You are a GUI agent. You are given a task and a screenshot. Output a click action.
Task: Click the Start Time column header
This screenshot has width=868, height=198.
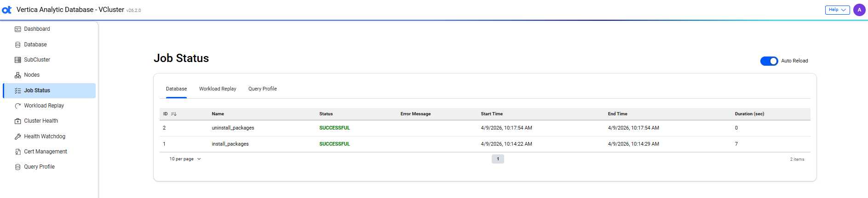click(492, 114)
